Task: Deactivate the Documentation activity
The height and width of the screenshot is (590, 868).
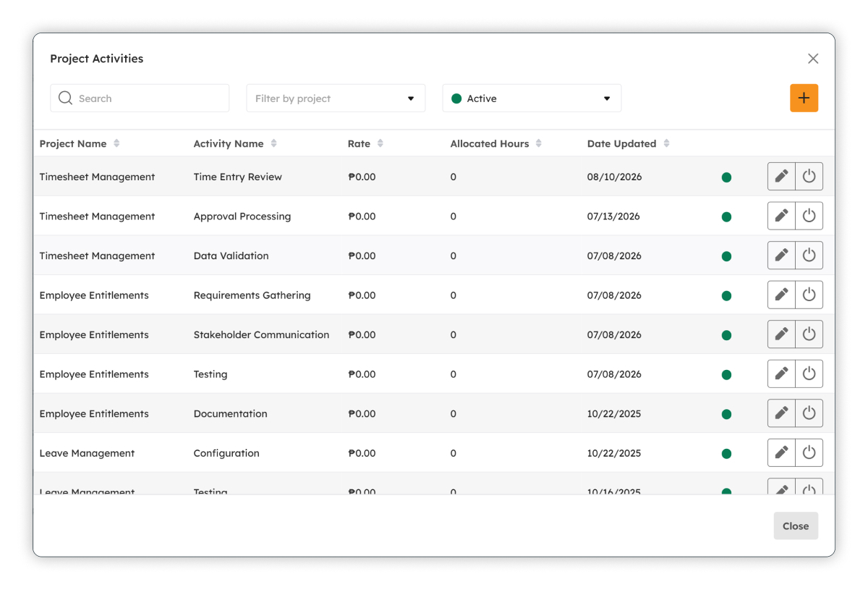Action: pos(809,413)
